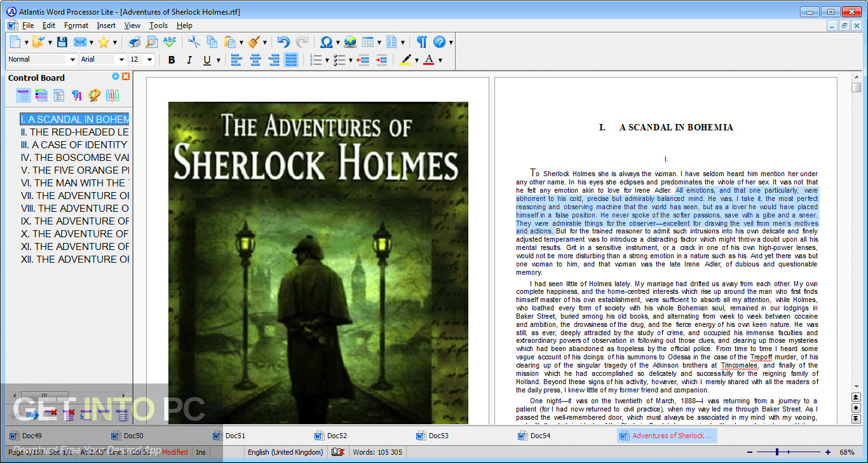Click the Redo arrow

coord(302,42)
